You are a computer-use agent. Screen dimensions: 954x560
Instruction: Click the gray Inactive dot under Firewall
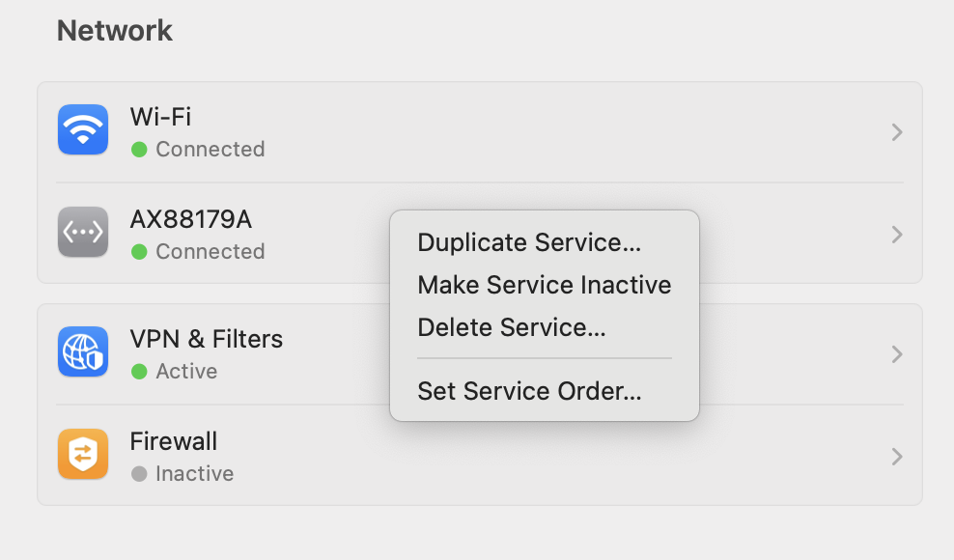coord(139,473)
